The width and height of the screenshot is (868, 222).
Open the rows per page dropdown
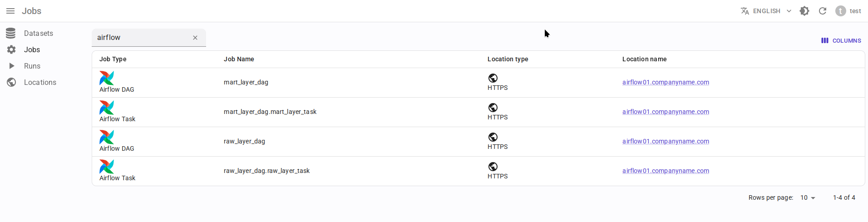808,197
